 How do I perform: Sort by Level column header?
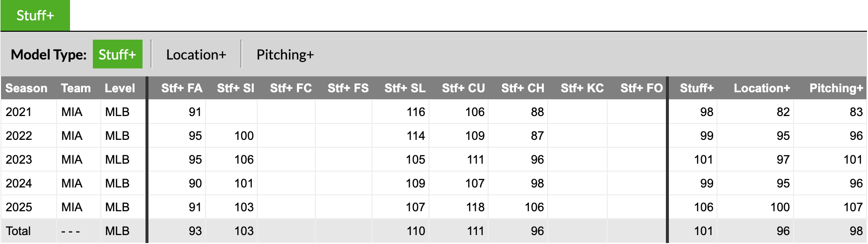click(120, 88)
